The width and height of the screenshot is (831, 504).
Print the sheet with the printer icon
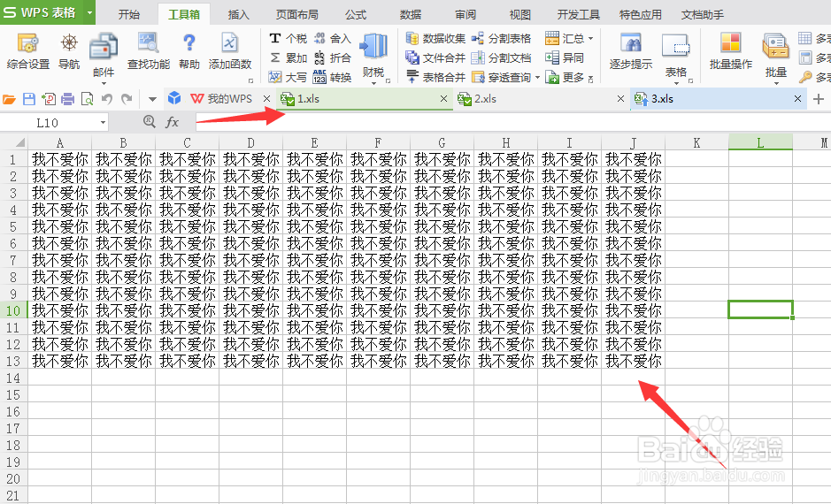[x=68, y=99]
